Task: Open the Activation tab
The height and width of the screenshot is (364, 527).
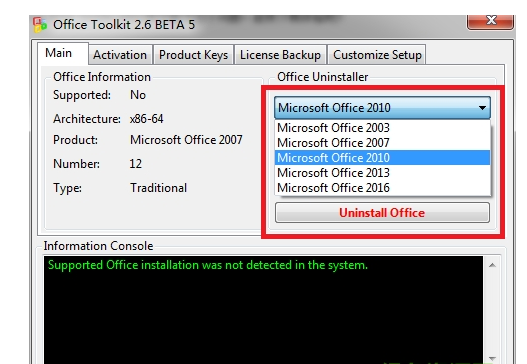Action: point(120,55)
